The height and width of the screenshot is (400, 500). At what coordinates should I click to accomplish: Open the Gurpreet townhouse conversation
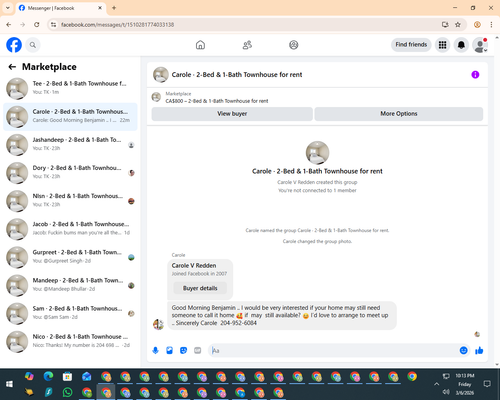click(70, 257)
